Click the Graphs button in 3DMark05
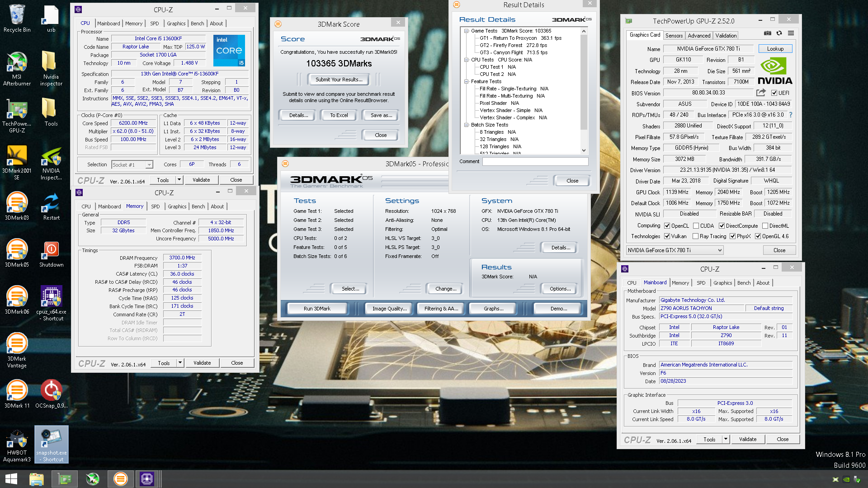 click(493, 309)
